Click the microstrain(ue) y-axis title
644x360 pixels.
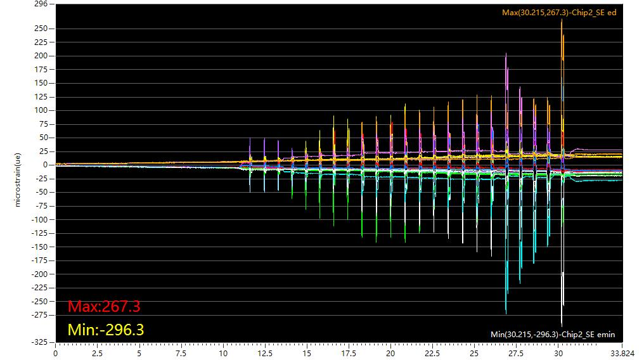pyautogui.click(x=18, y=179)
